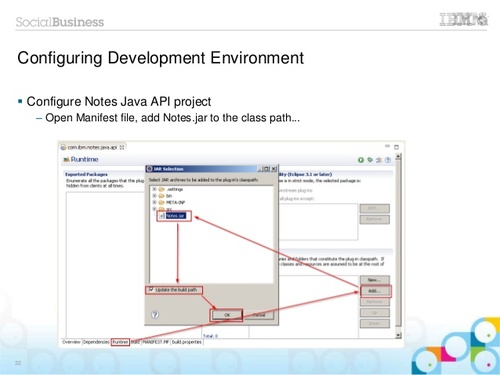Click the JAR Selection dialog help icon
Image resolution: width=500 pixels, height=375 pixels.
point(155,315)
